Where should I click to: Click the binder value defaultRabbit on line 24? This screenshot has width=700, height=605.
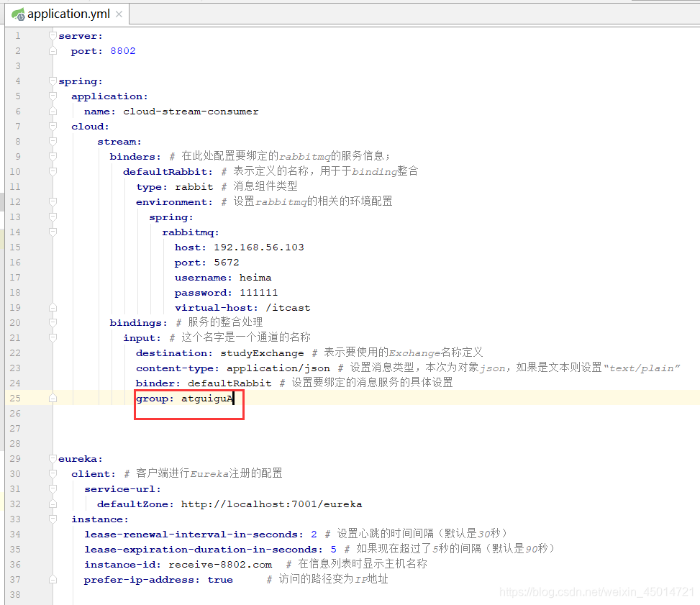[229, 383]
